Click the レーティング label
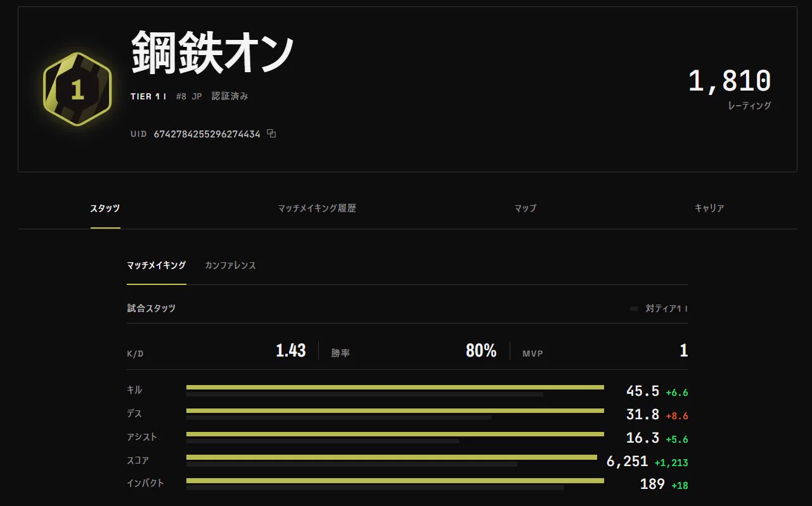The height and width of the screenshot is (506, 812). 750,106
